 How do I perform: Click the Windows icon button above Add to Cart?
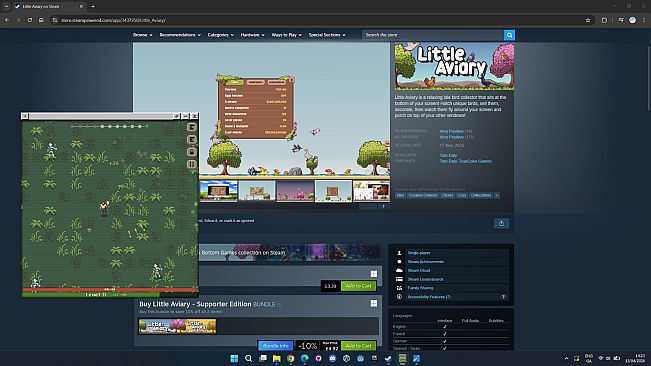coord(374,274)
